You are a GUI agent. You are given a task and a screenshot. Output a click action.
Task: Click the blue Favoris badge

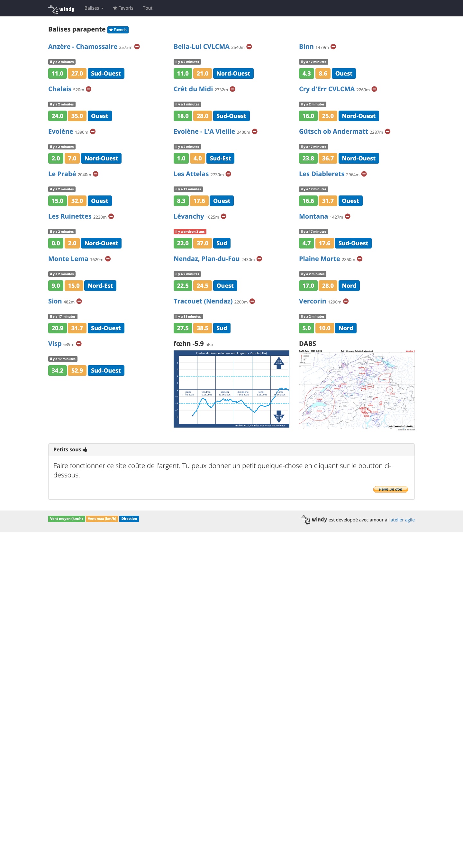pyautogui.click(x=118, y=30)
